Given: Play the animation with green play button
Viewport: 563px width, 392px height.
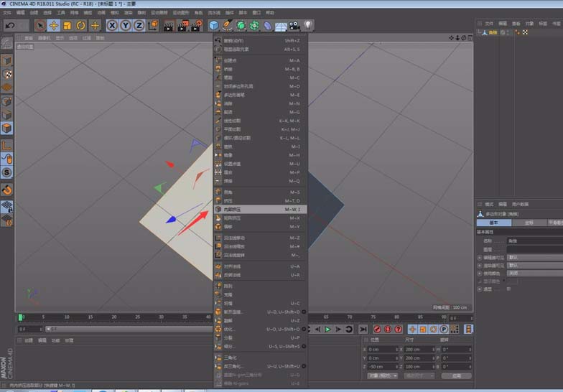Looking at the screenshot, I should [327, 329].
